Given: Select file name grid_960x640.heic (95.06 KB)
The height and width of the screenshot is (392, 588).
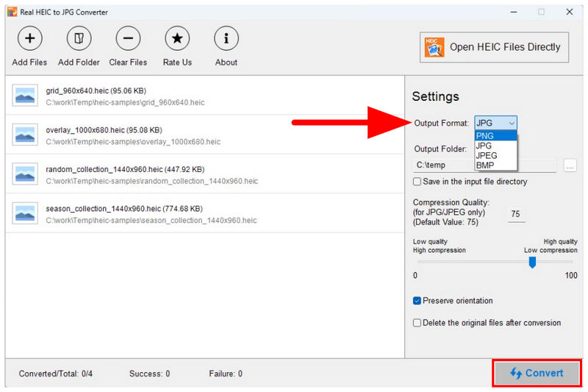Looking at the screenshot, I should tap(96, 90).
